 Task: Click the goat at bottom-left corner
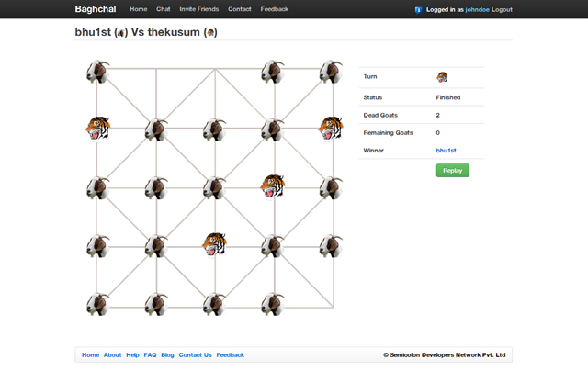[x=98, y=304]
